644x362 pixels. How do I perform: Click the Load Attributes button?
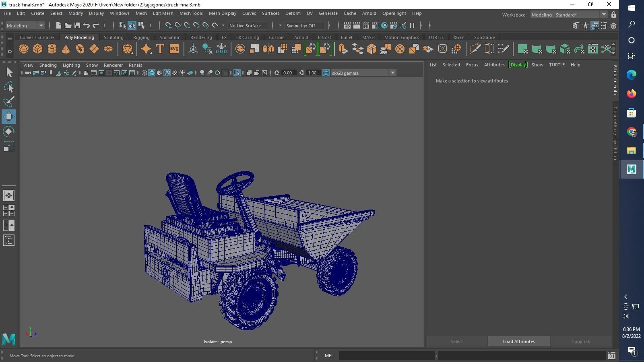click(x=519, y=341)
